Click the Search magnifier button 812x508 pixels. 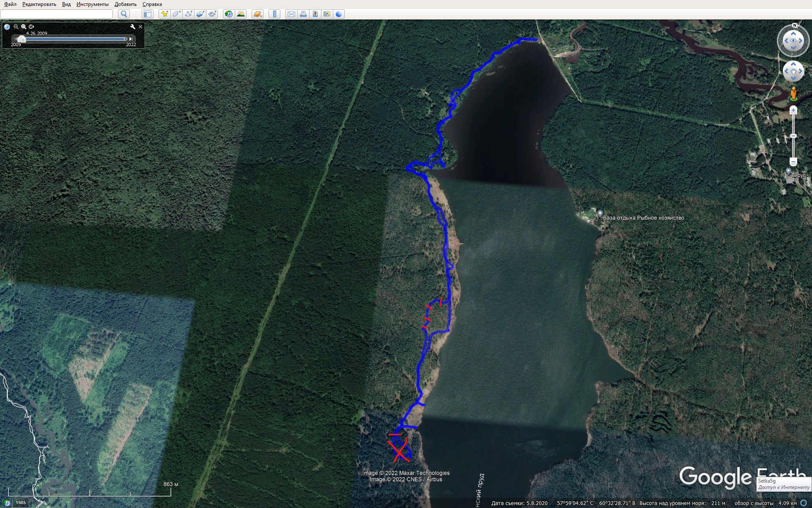click(x=124, y=14)
